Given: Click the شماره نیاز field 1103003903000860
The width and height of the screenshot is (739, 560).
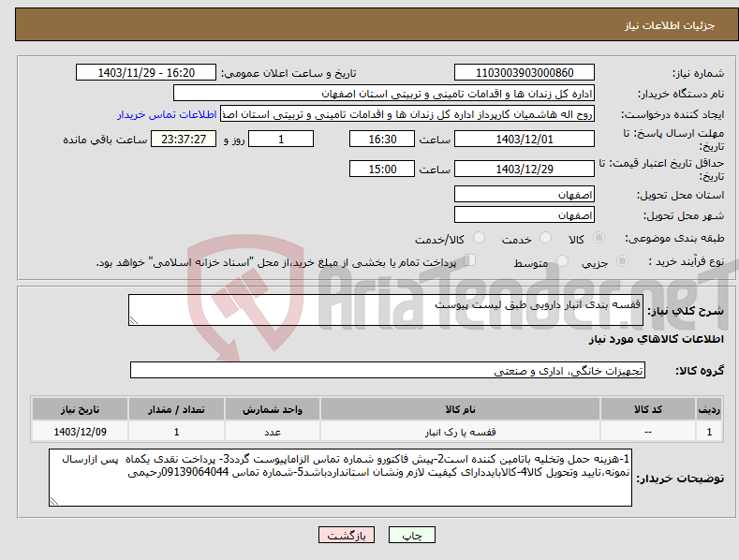Looking at the screenshot, I should point(525,73).
